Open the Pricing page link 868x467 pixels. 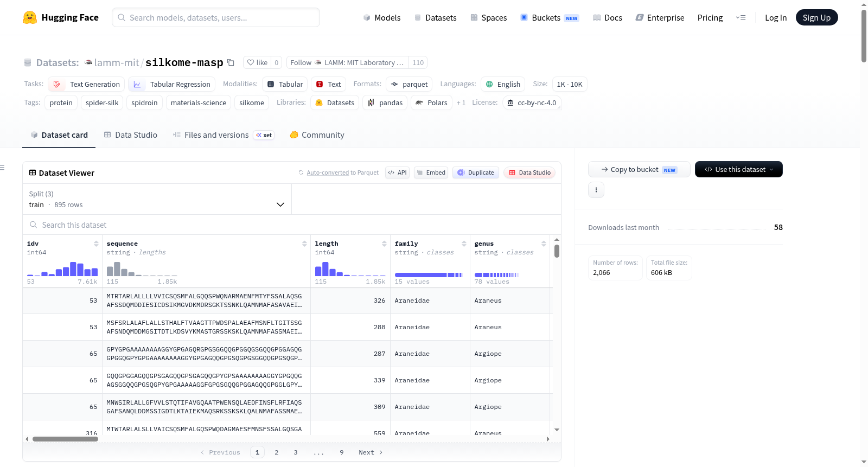(x=710, y=17)
